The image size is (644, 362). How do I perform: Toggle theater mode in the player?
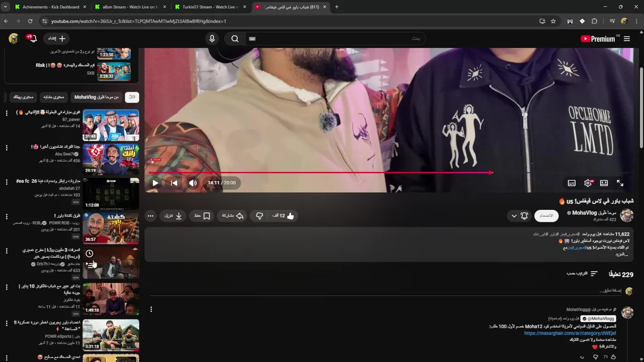pyautogui.click(x=604, y=183)
